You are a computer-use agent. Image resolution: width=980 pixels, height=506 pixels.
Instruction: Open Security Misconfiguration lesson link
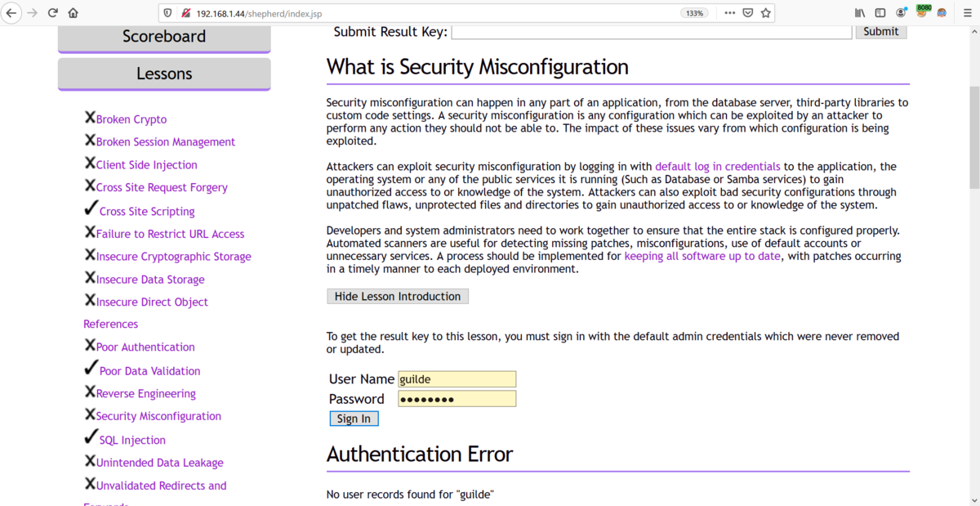[158, 416]
